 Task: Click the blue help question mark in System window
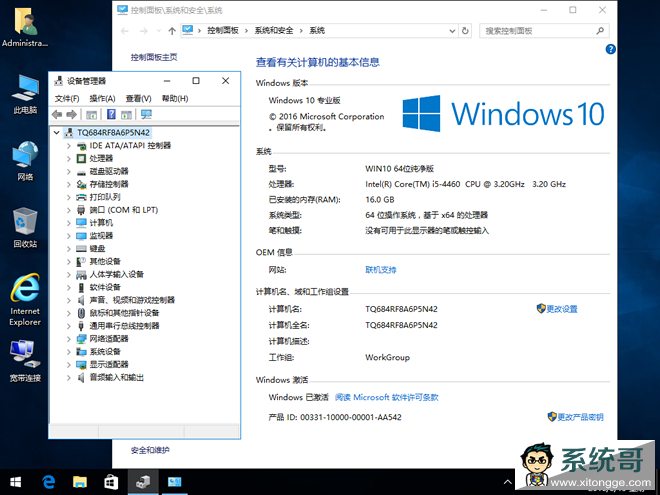(610, 49)
